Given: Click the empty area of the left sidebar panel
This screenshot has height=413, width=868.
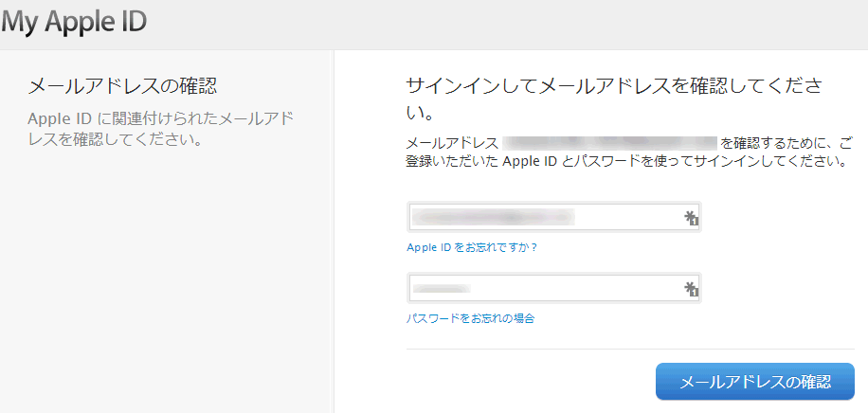Looking at the screenshot, I should point(166,284).
